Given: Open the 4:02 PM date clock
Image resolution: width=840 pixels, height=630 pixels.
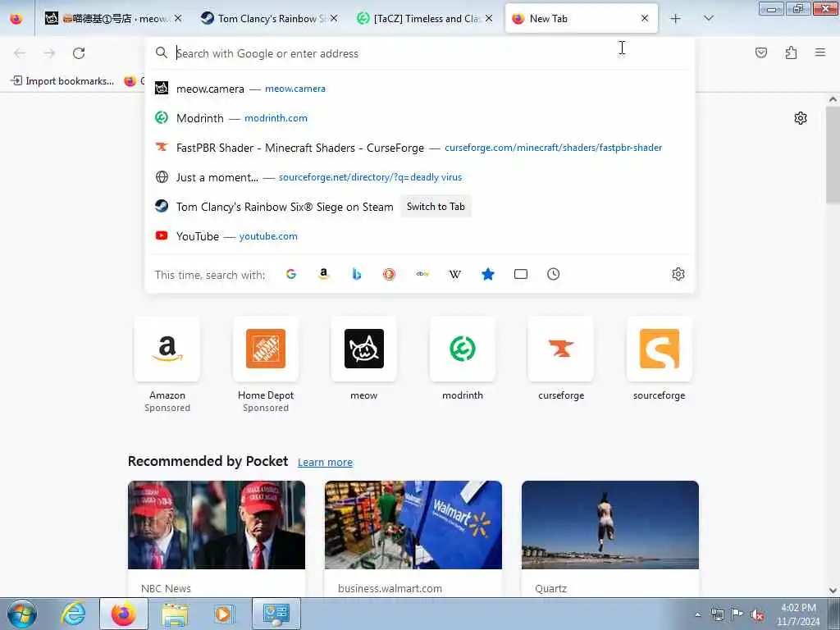Looking at the screenshot, I should click(x=798, y=614).
